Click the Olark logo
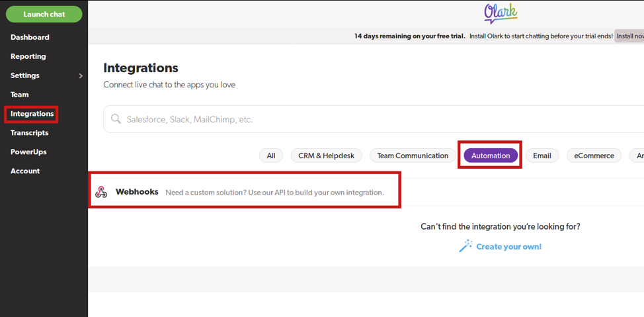Viewport: 644px width, 317px height. pyautogui.click(x=501, y=14)
